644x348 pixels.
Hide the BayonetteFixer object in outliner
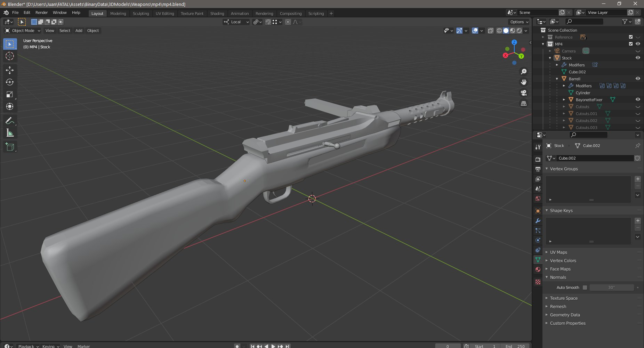[x=638, y=99]
